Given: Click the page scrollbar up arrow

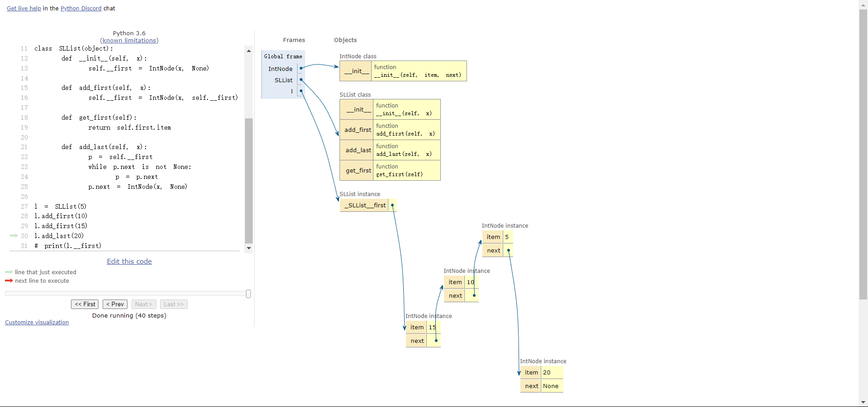Looking at the screenshot, I should point(863,4).
